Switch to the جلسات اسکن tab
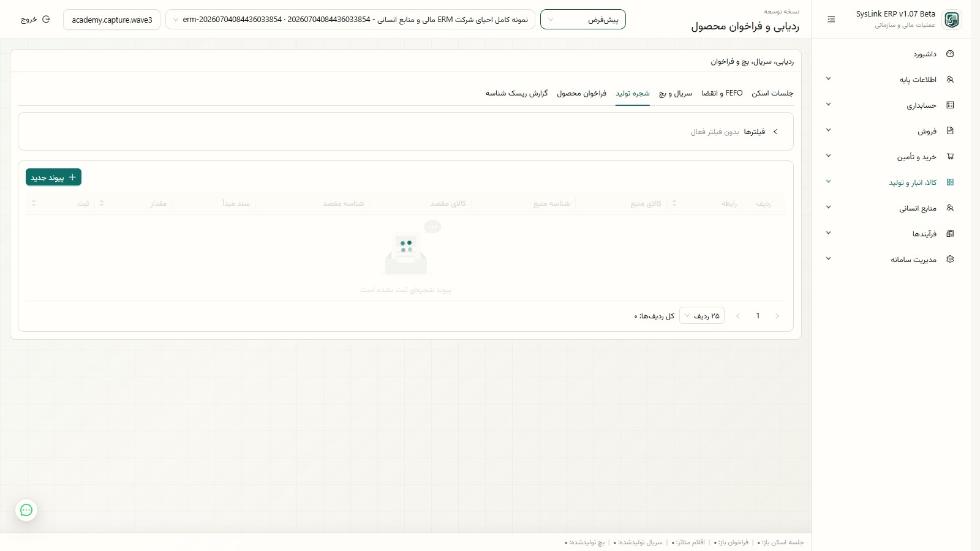This screenshot has height=551, width=980. (x=772, y=93)
